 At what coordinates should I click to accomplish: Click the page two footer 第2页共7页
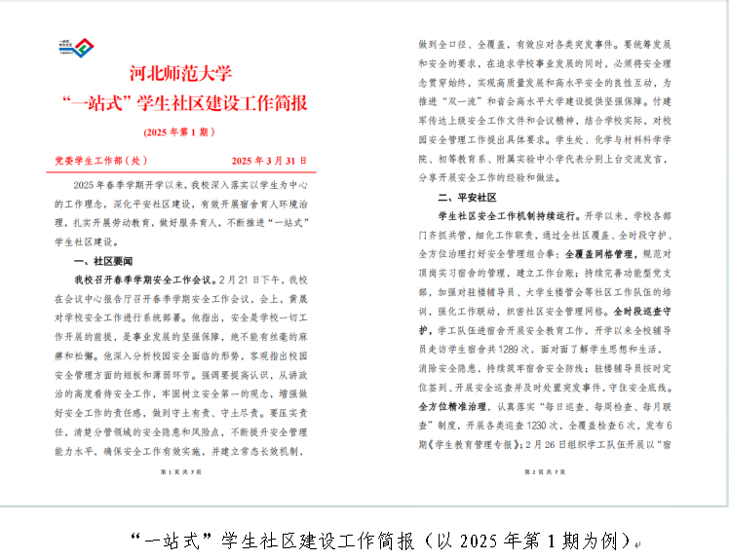click(546, 471)
